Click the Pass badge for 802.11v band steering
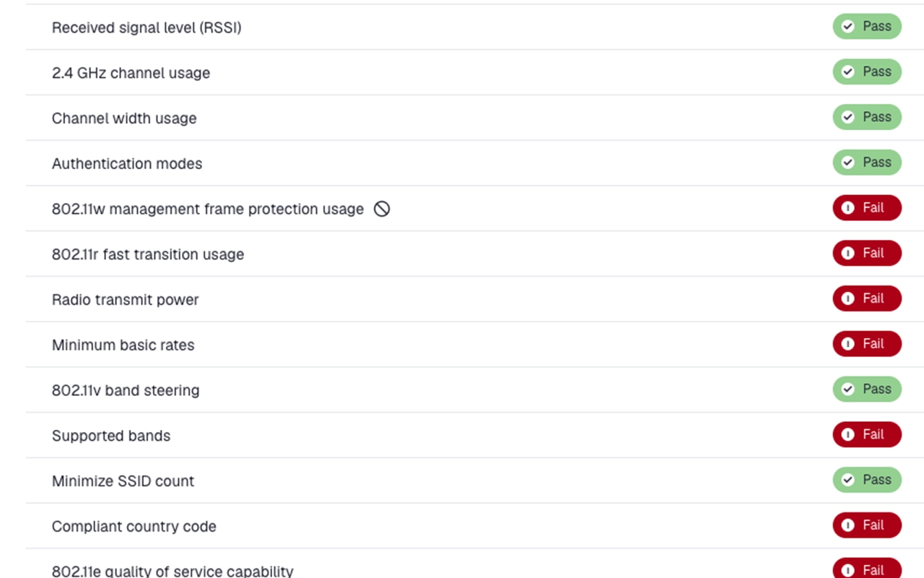This screenshot has height=578, width=924. (x=867, y=389)
